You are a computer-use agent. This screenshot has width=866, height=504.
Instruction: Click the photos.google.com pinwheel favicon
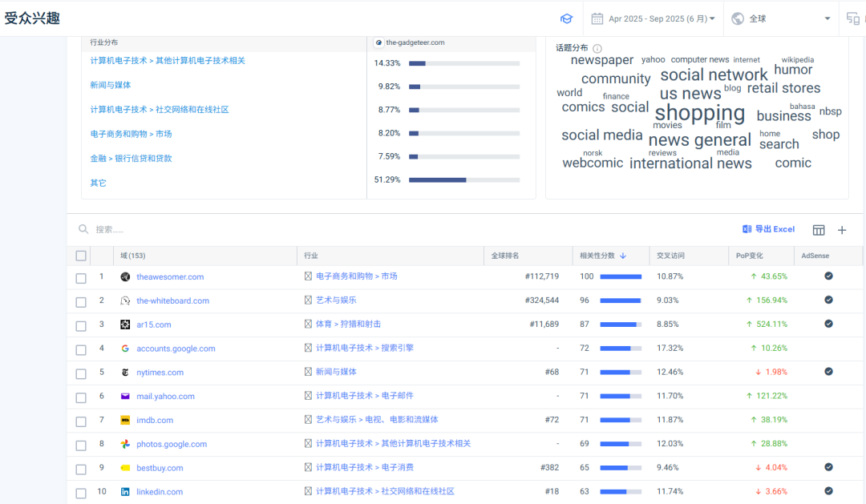coord(125,444)
